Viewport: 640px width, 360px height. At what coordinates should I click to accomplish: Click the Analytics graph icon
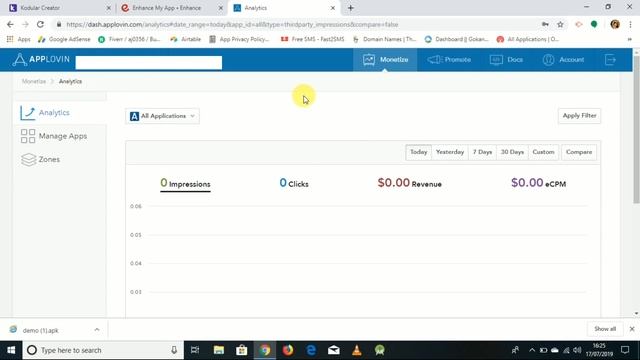(x=28, y=113)
